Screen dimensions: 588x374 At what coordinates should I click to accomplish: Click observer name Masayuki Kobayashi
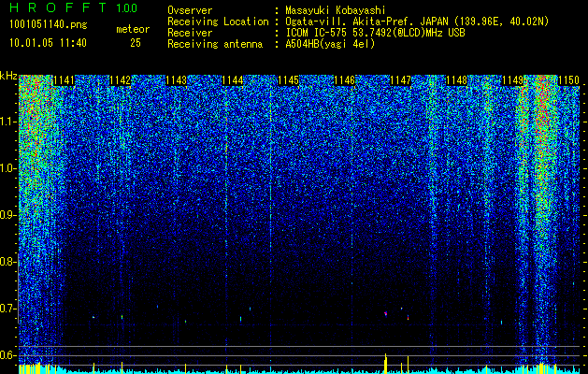click(x=336, y=10)
